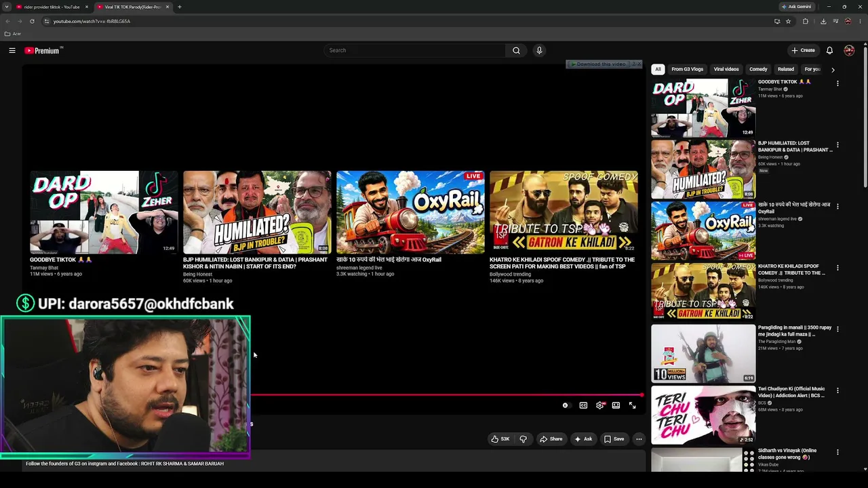This screenshot has width=868, height=488.
Task: Open browser downloads icon
Action: click(x=823, y=21)
